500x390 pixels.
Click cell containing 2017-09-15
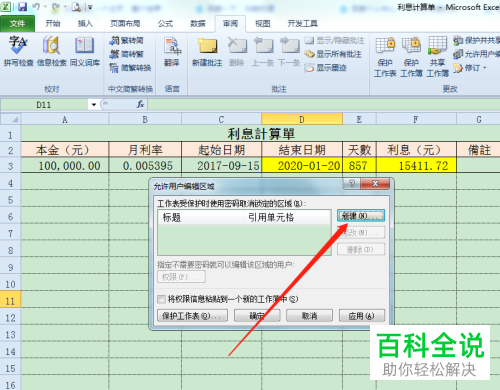[x=222, y=166]
